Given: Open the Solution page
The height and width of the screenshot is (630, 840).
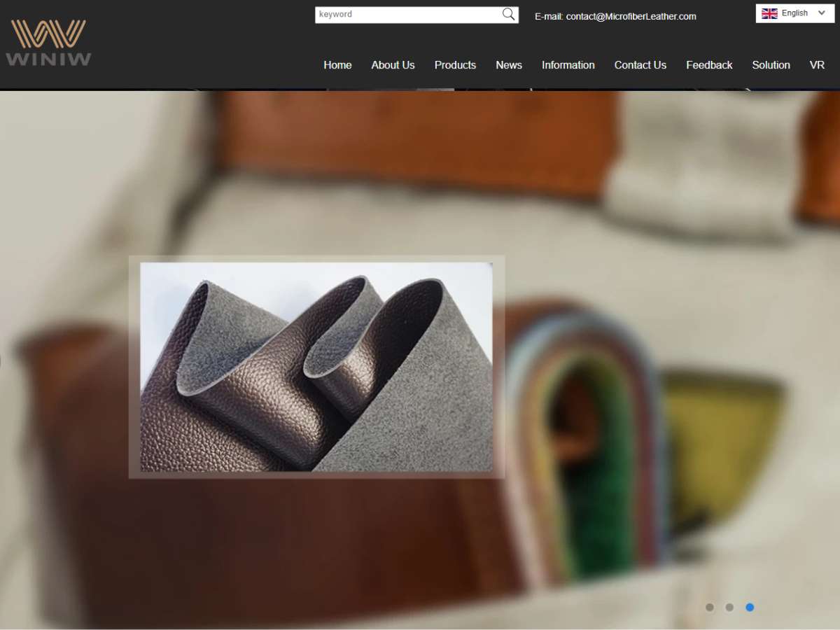Looking at the screenshot, I should pos(771,65).
